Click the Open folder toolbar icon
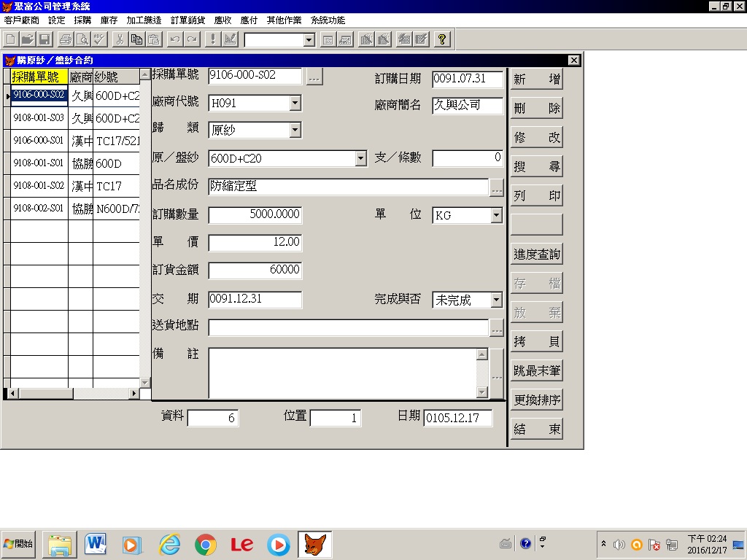The image size is (747, 560). click(27, 39)
